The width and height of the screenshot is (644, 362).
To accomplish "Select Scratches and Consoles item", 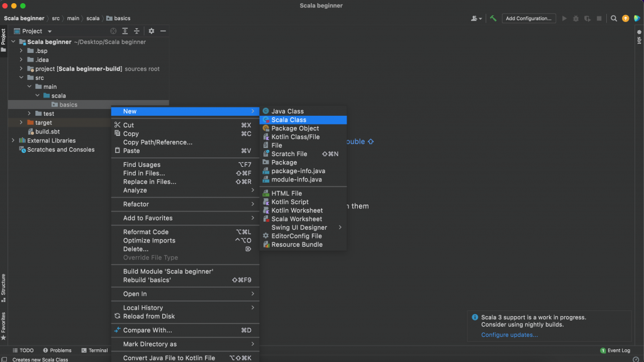I will click(57, 149).
